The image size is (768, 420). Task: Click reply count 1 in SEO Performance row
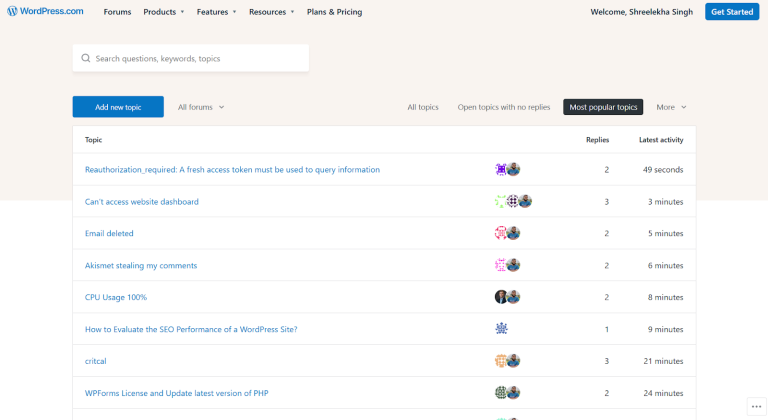[x=606, y=329]
